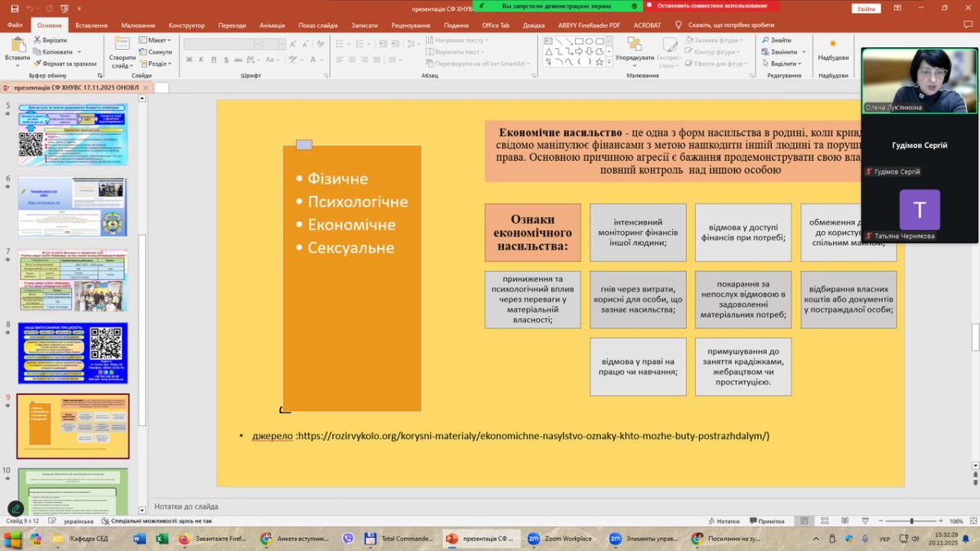The image size is (980, 551).
Task: Open the Section (Розділ) dropdown
Action: click(x=154, y=64)
